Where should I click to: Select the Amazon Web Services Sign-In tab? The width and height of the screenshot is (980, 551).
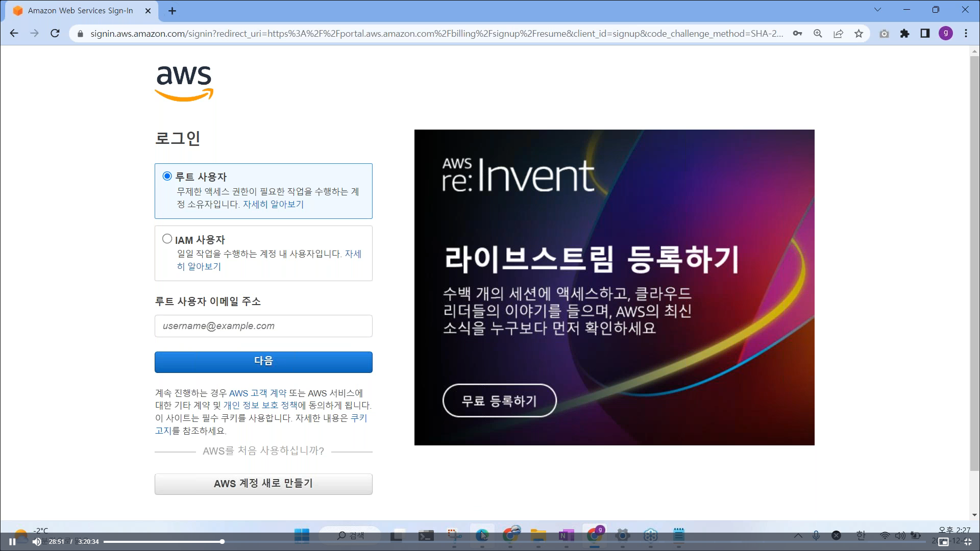click(x=80, y=11)
